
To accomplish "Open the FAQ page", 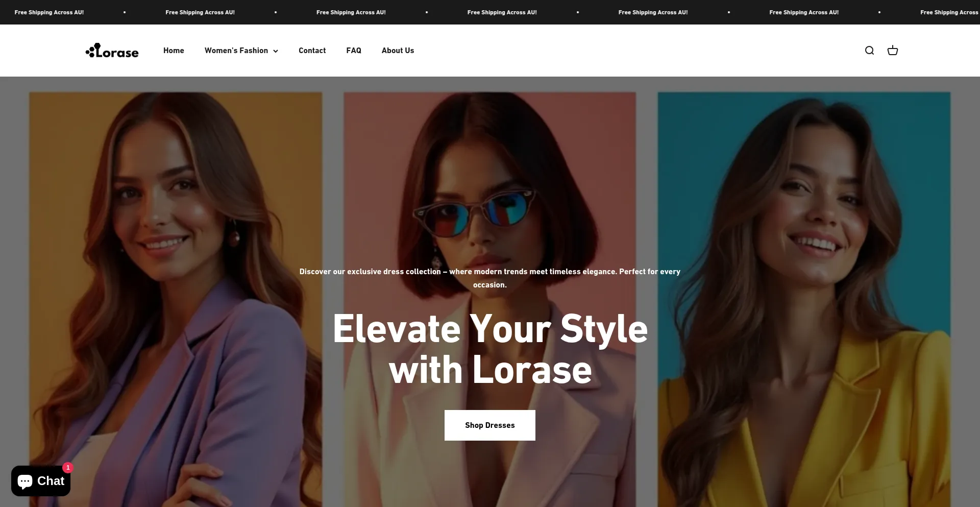I will pyautogui.click(x=354, y=51).
